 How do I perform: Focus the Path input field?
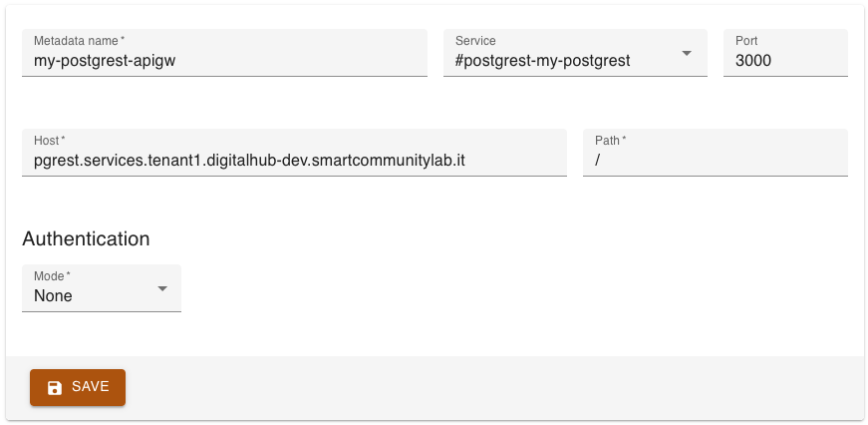(x=715, y=161)
